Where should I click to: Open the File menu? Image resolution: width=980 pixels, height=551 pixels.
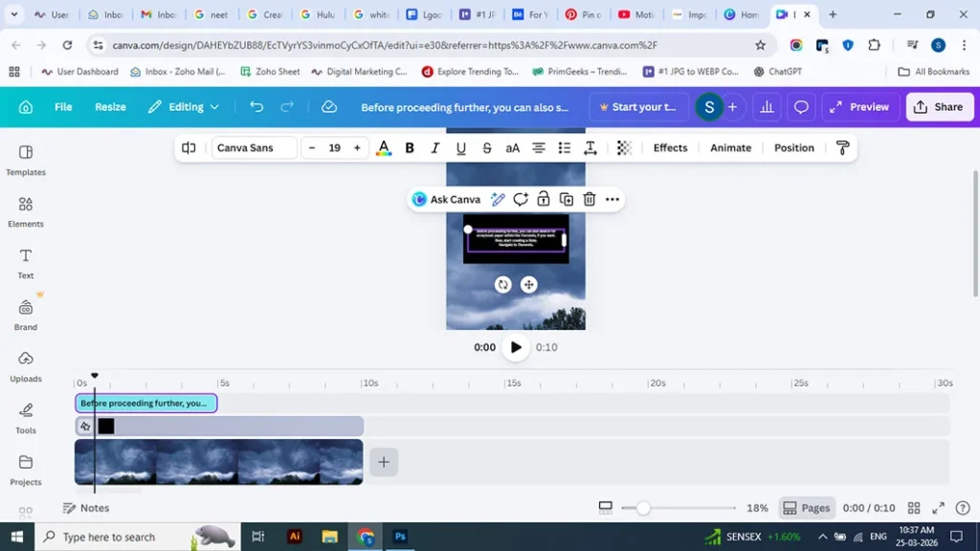(62, 106)
